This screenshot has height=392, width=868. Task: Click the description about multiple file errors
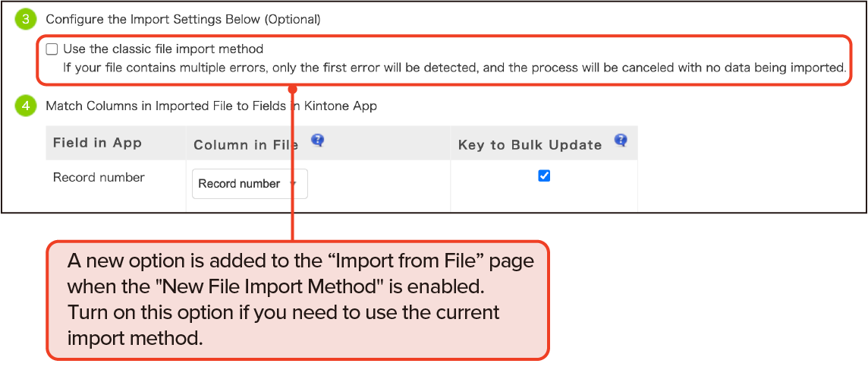point(454,68)
